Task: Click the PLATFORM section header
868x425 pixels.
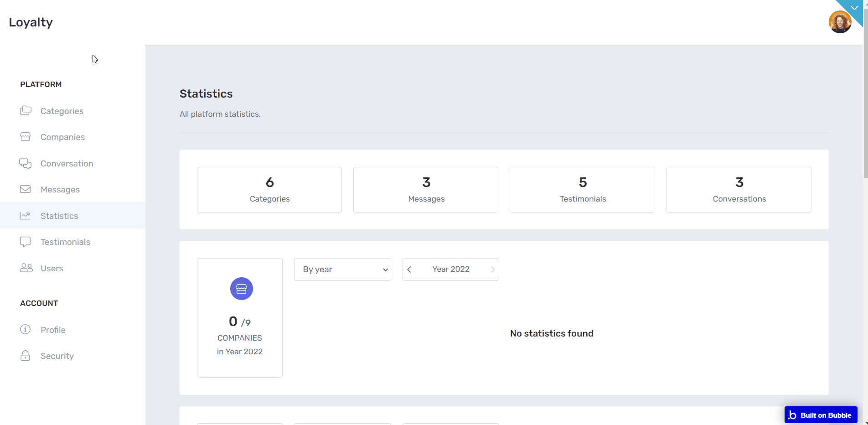Action: click(x=41, y=84)
